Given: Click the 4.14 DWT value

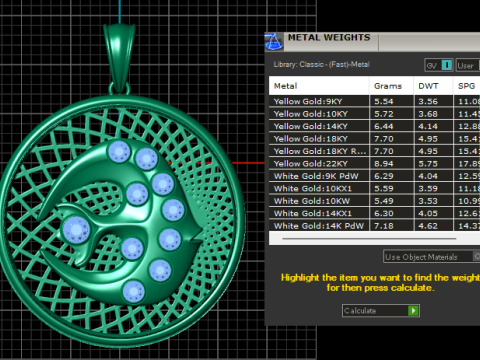Looking at the screenshot, I should coord(428,126).
